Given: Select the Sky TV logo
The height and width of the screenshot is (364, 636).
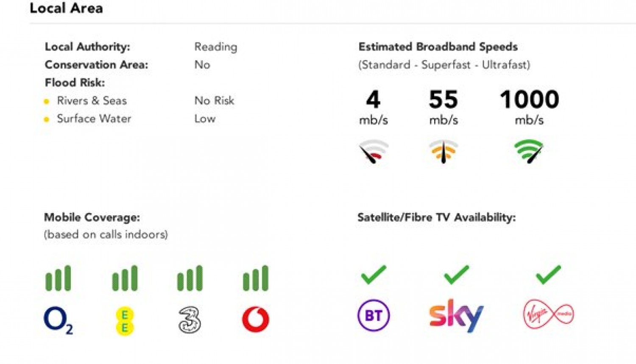Looking at the screenshot, I should click(x=456, y=315).
